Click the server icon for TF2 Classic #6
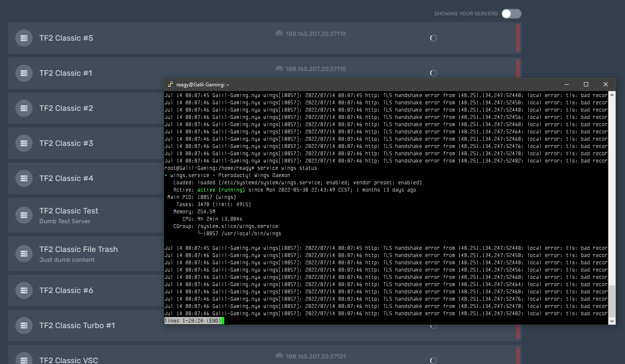The image size is (625, 364). coord(24,290)
